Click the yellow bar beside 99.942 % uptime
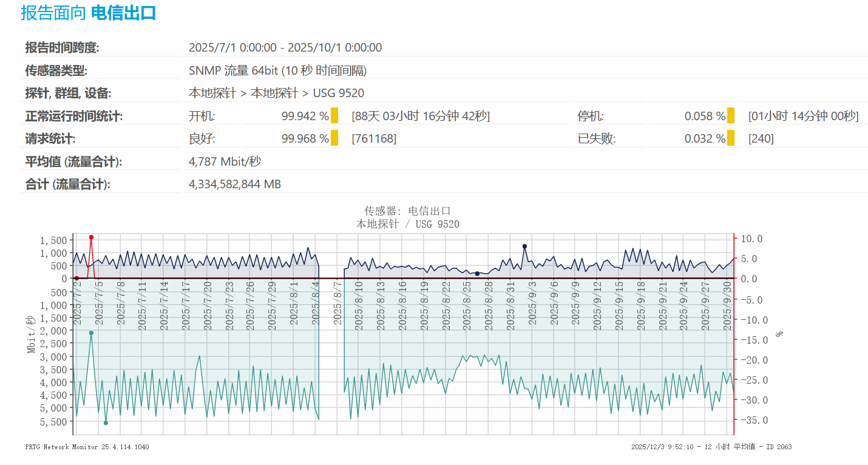Screen dimensions: 868x465 (334, 115)
